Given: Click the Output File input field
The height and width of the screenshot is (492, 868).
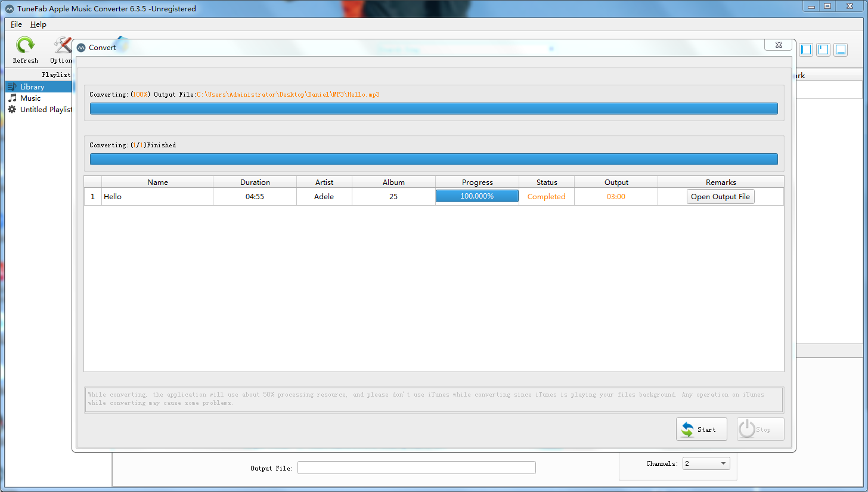Looking at the screenshot, I should click(x=417, y=468).
